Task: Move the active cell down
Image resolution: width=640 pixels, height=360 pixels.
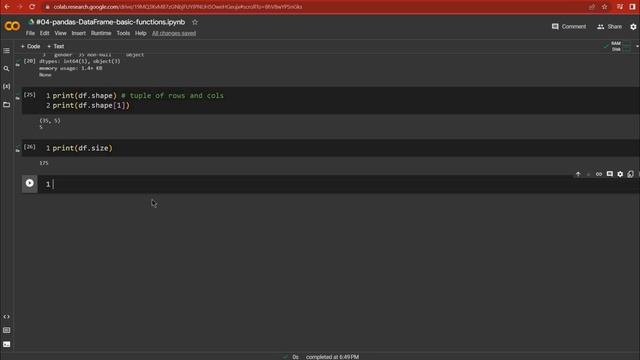Action: (588, 174)
